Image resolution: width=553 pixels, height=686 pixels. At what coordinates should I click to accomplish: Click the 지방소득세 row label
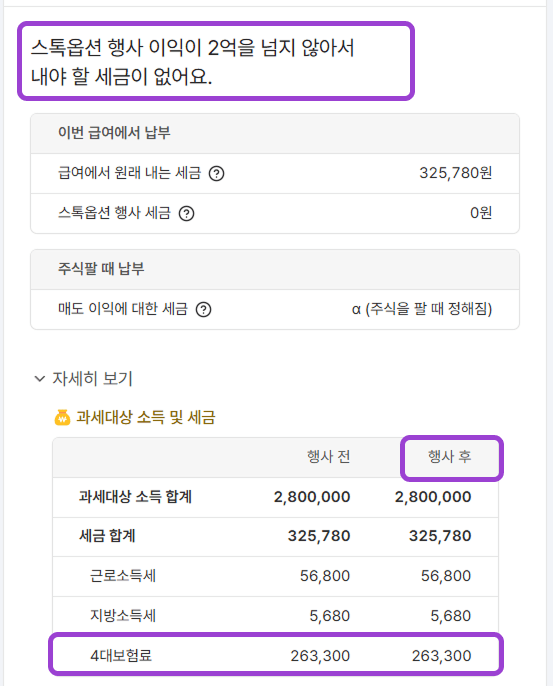(123, 616)
